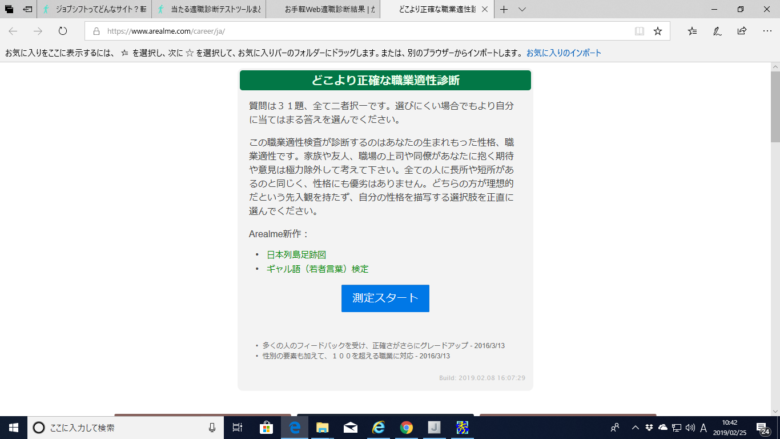Open the ギャル語（若者言葉）検定 link
780x439 pixels.
pos(317,269)
